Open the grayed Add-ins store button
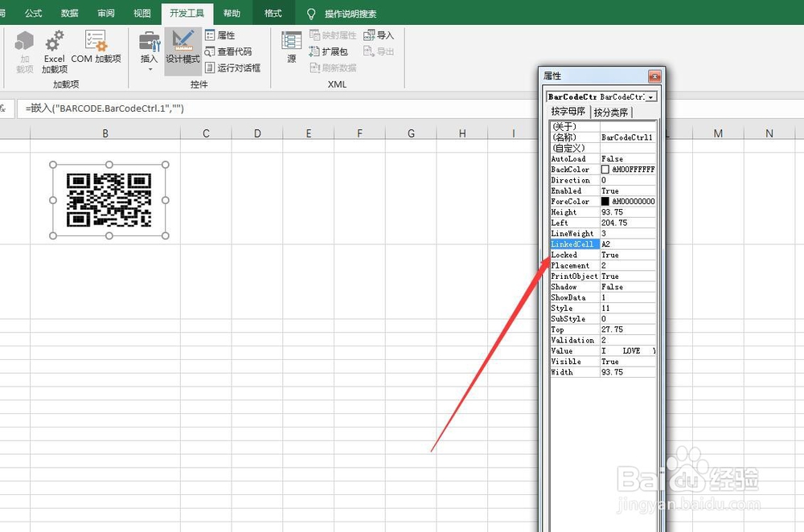The image size is (804, 532). tap(24, 51)
